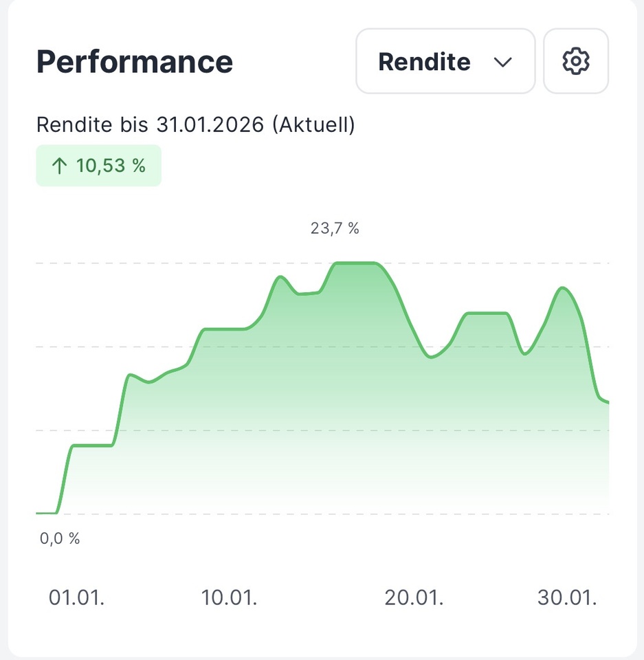Screen dimensions: 644x660
Task: Click the chevron arrow beside Rendite
Action: [x=503, y=63]
